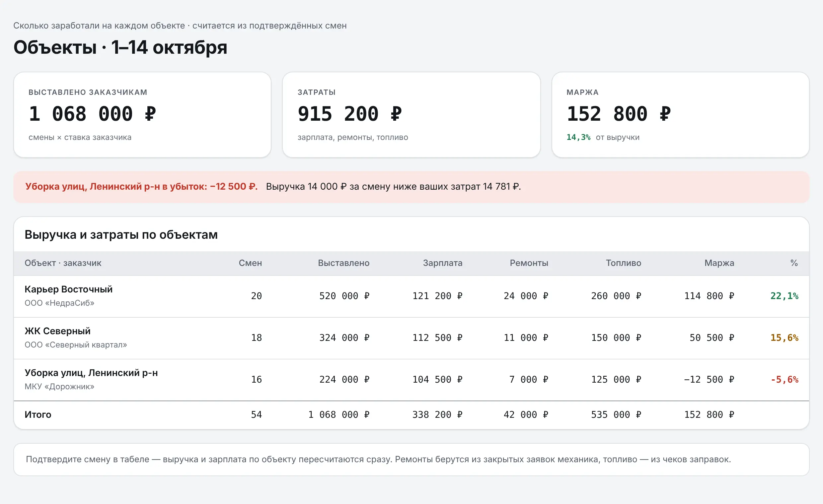The height and width of the screenshot is (504, 823).
Task: Click the 'Топливо' column header
Action: pyautogui.click(x=623, y=263)
